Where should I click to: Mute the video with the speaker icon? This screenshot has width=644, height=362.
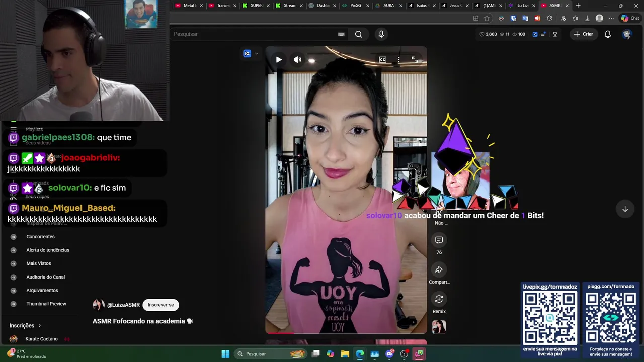298,60
